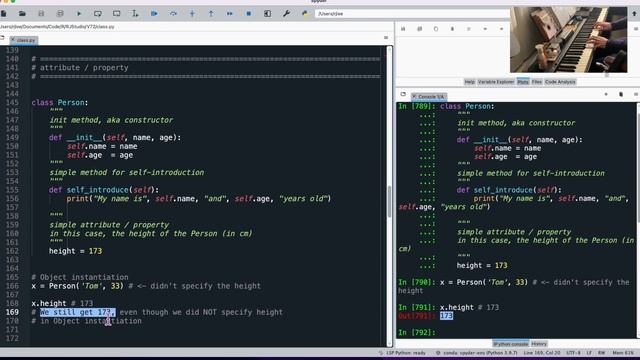Click LSP Python ready status

(x=402, y=353)
